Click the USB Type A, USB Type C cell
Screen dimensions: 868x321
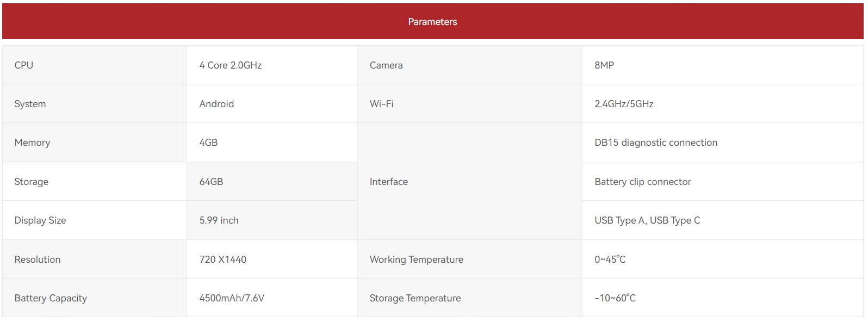(647, 220)
